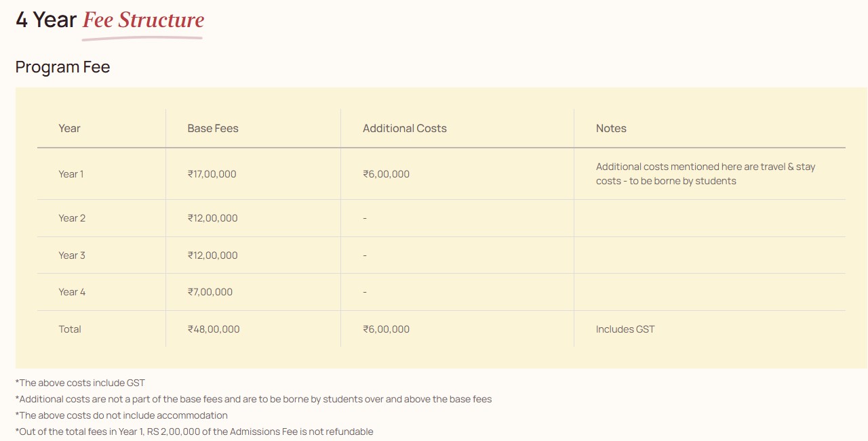Click the ₹17,00,000 base fee amount

point(212,174)
